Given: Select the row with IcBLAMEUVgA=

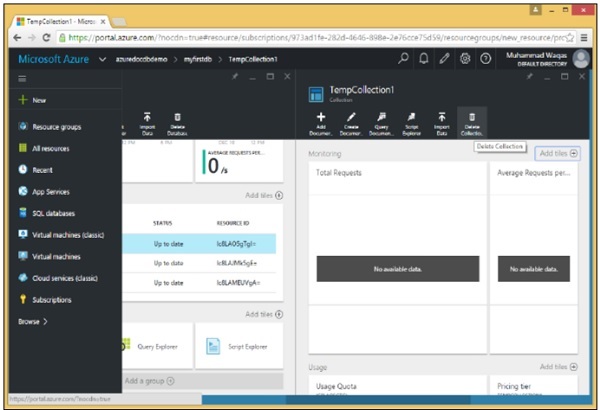Looking at the screenshot, I should click(199, 283).
